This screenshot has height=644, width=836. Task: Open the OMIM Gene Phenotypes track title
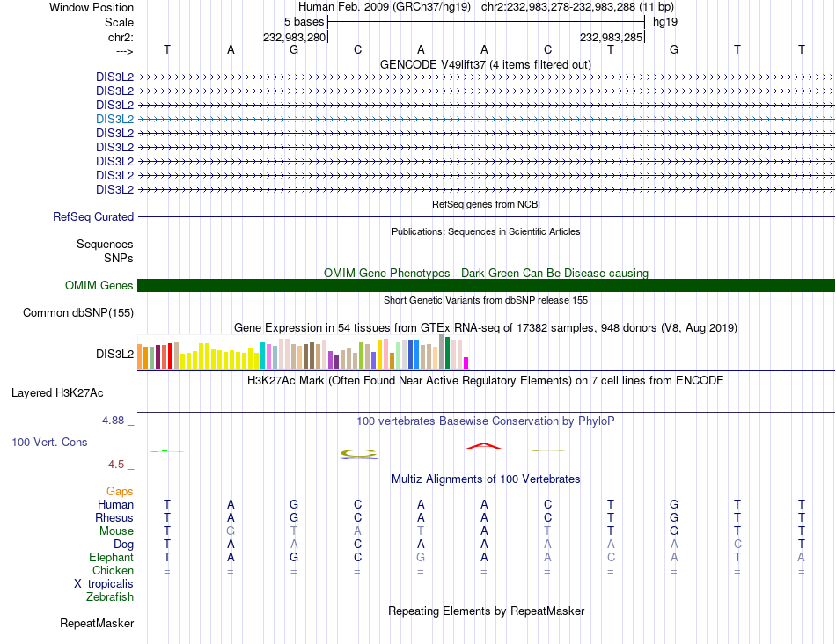(486, 273)
